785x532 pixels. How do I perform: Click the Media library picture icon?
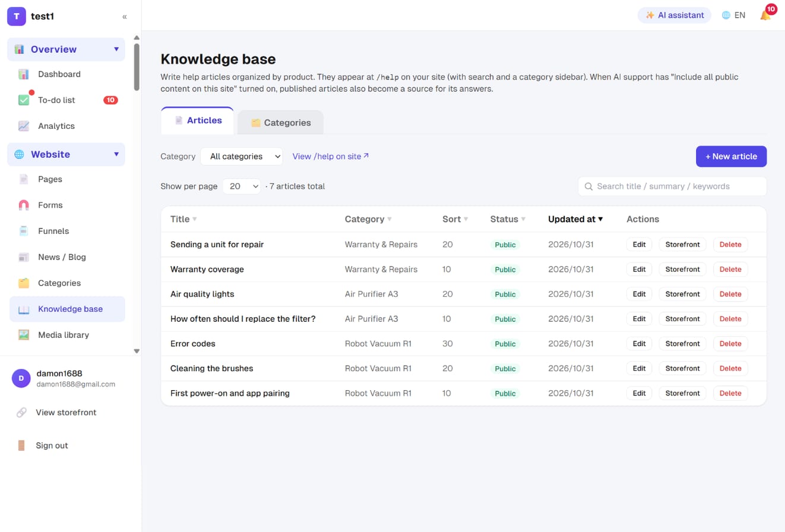coord(24,335)
